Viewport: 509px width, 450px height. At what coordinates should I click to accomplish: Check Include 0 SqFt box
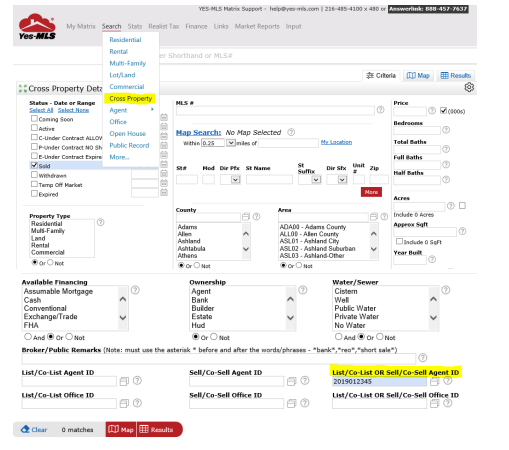[399, 241]
